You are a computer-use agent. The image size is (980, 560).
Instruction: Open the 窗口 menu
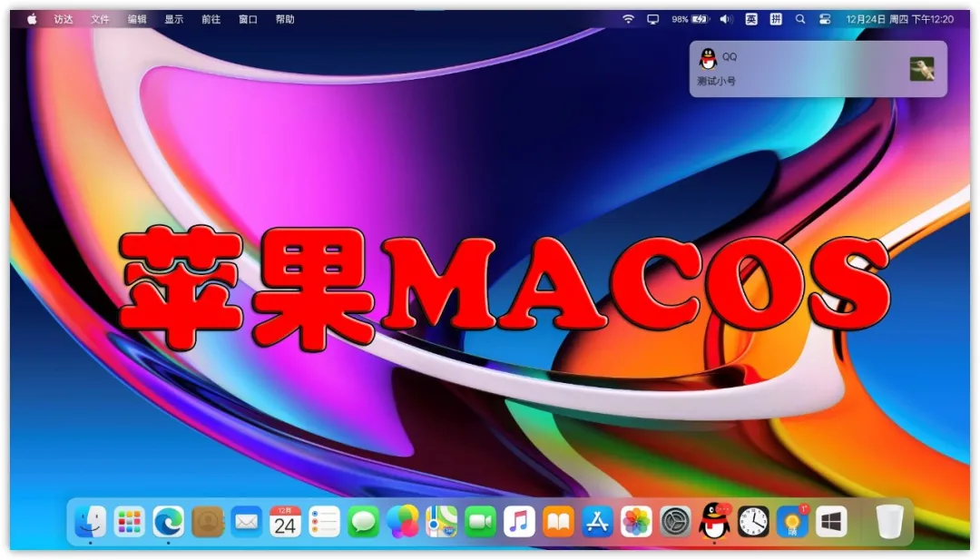pyautogui.click(x=248, y=19)
